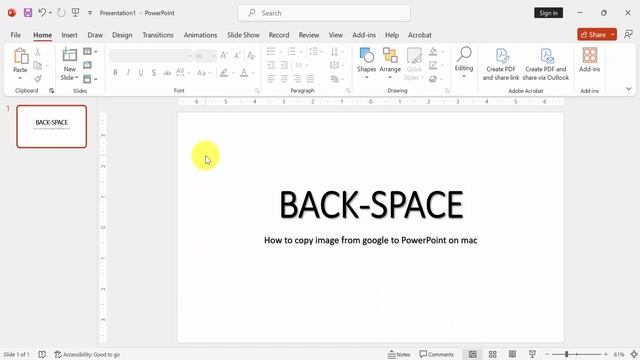Open ribbon collaboration people icon

click(628, 35)
